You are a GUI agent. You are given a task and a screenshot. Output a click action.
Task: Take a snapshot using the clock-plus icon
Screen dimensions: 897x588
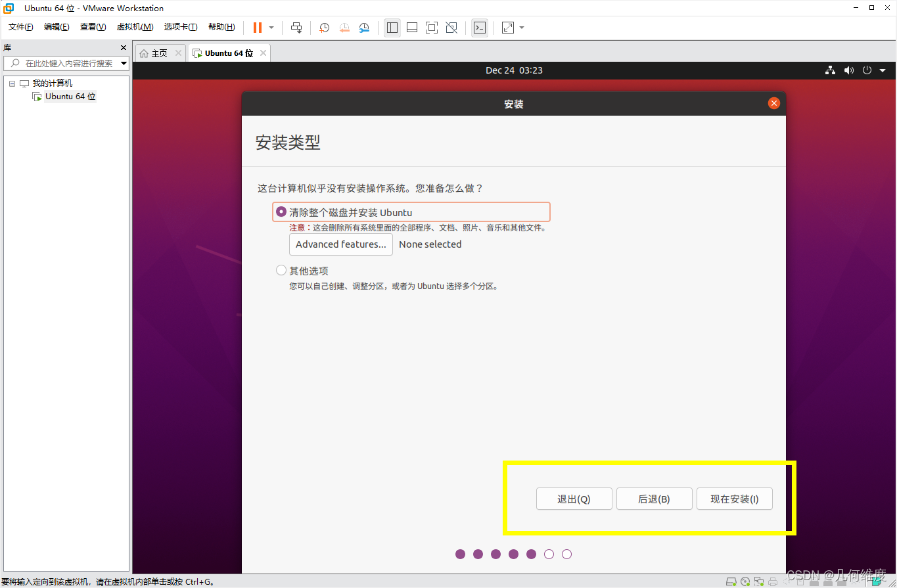click(x=325, y=28)
